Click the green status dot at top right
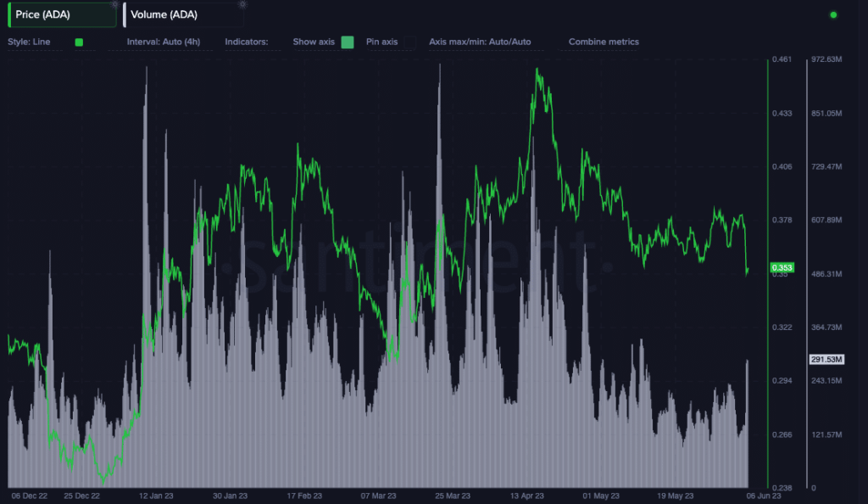868x504 pixels. pyautogui.click(x=833, y=14)
